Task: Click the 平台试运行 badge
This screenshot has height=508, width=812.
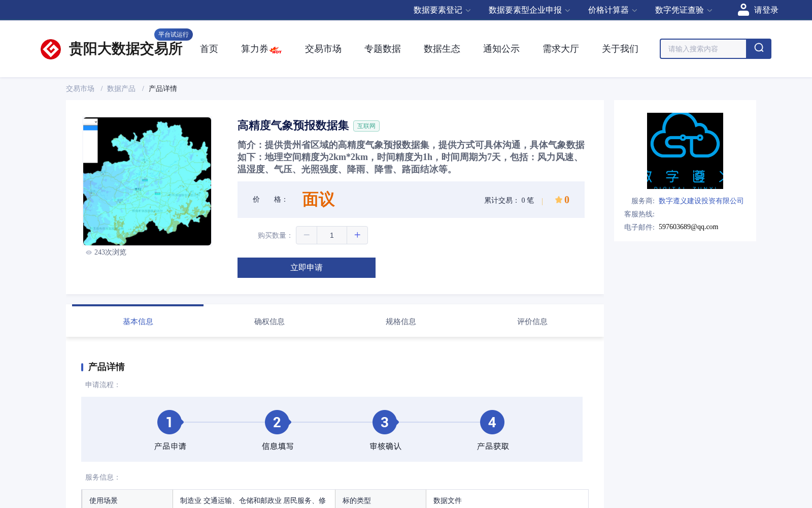Action: tap(174, 35)
